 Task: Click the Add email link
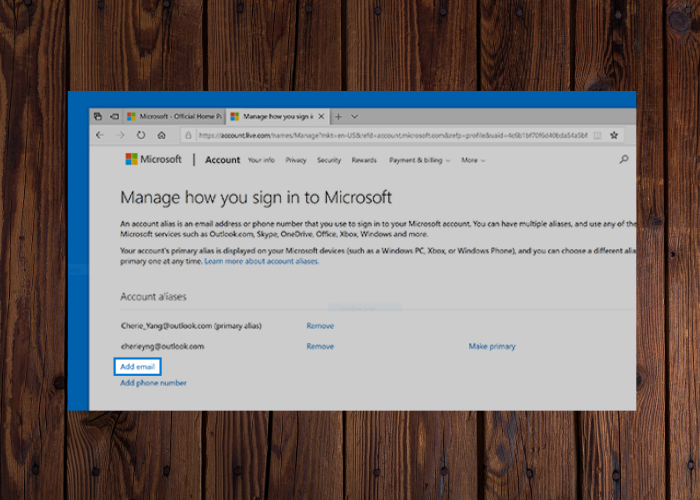point(138,367)
